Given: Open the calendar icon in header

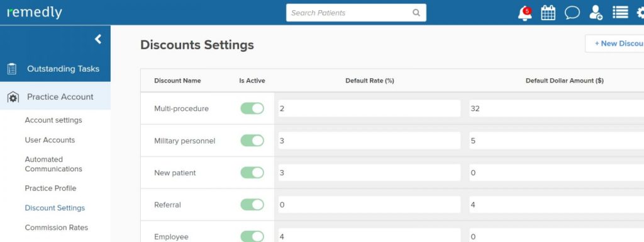Looking at the screenshot, I should pyautogui.click(x=548, y=13).
